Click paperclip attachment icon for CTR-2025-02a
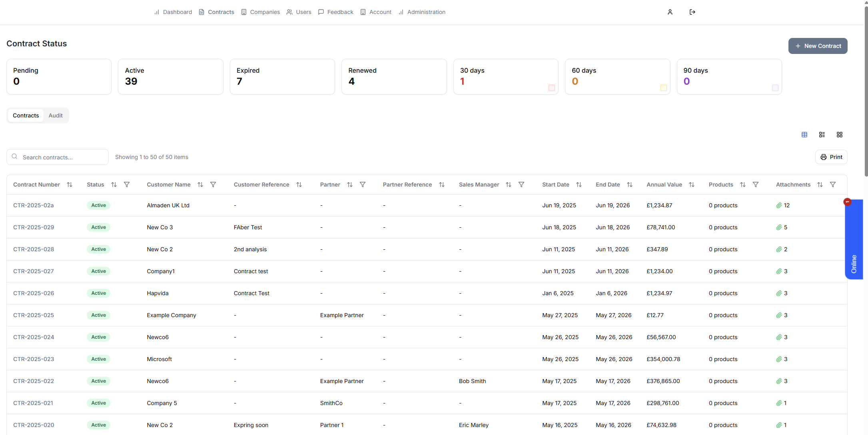The width and height of the screenshot is (868, 435). (779, 205)
